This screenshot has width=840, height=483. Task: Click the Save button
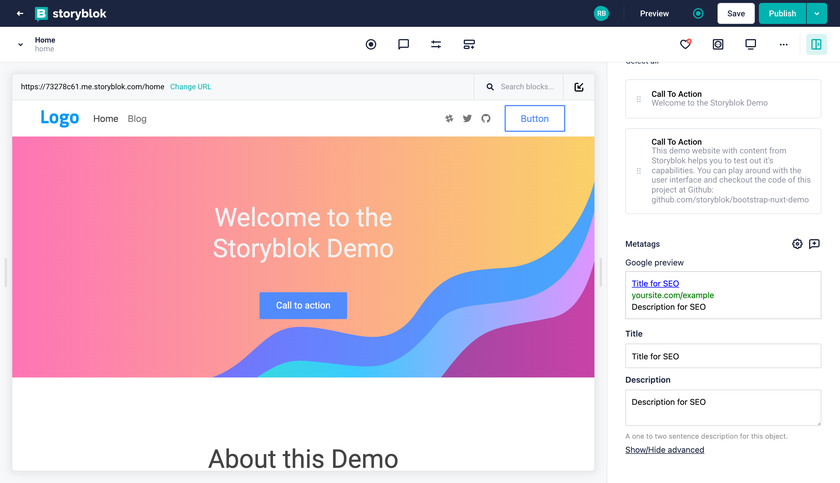pos(736,13)
